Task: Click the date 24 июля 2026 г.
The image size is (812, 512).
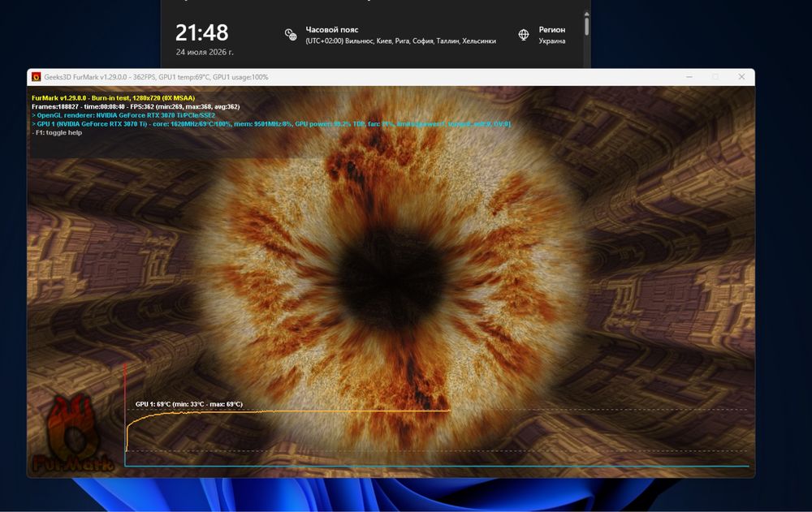Action: (205, 52)
